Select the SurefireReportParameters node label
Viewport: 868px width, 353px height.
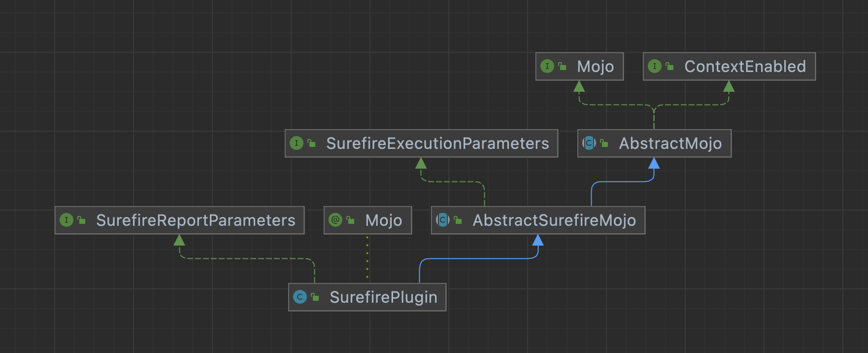196,220
